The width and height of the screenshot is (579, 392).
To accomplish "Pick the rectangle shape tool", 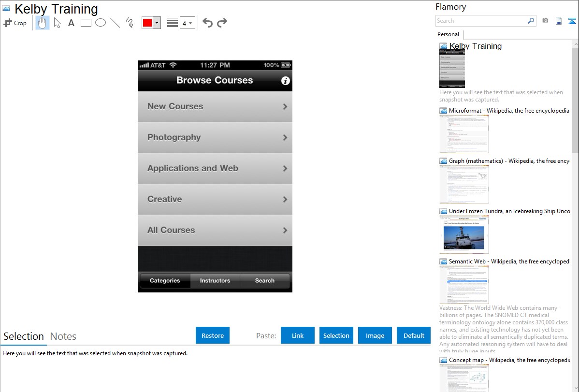I will click(86, 23).
